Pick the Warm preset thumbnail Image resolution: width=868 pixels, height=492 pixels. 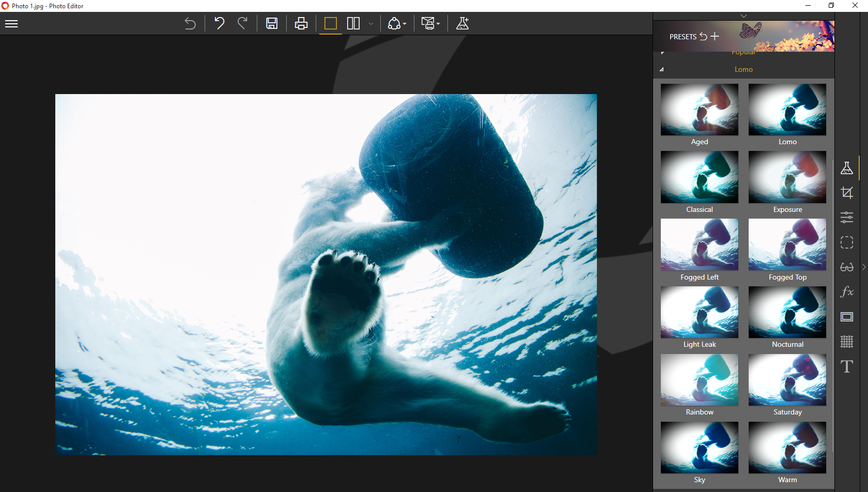(x=787, y=448)
